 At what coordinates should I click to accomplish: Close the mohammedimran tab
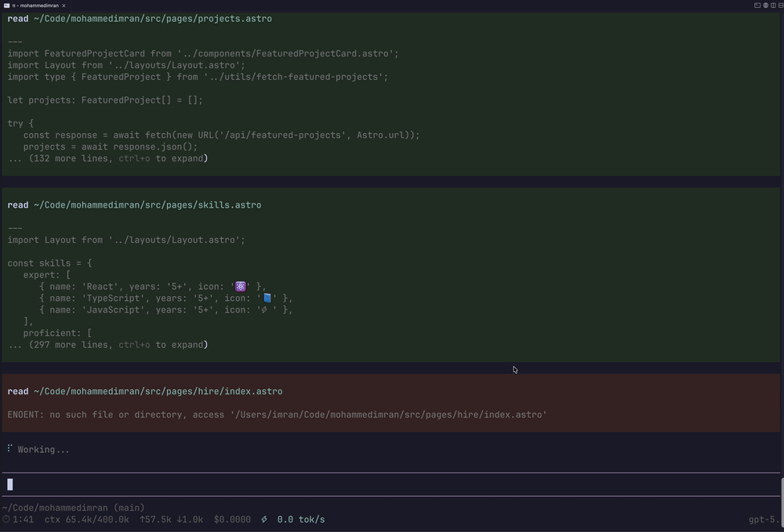pos(64,5)
